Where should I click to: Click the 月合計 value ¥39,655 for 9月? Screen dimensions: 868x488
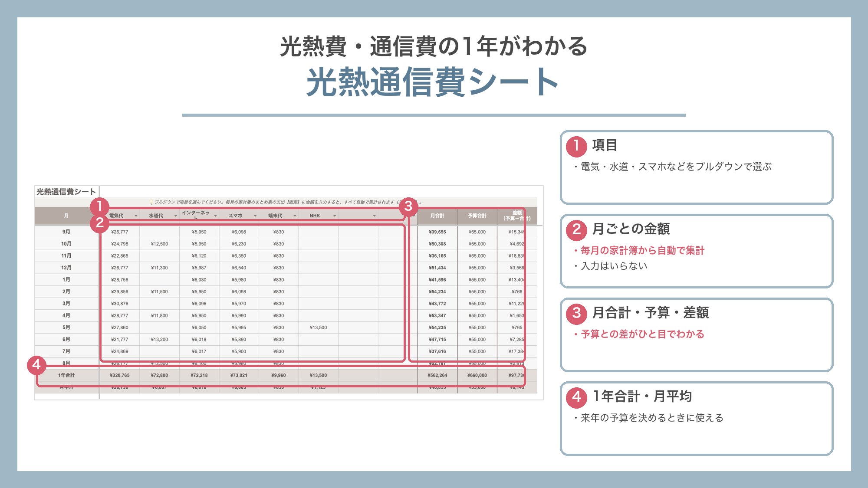437,232
